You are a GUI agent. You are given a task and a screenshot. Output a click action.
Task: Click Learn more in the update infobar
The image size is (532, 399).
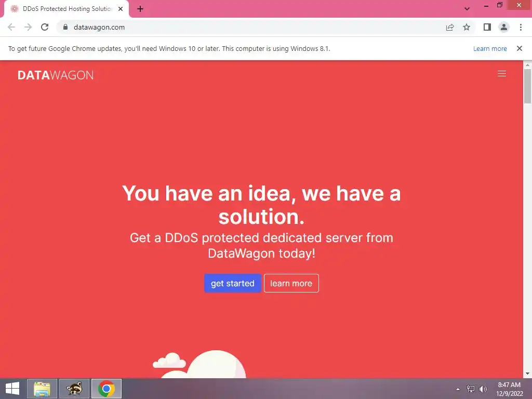pyautogui.click(x=490, y=48)
